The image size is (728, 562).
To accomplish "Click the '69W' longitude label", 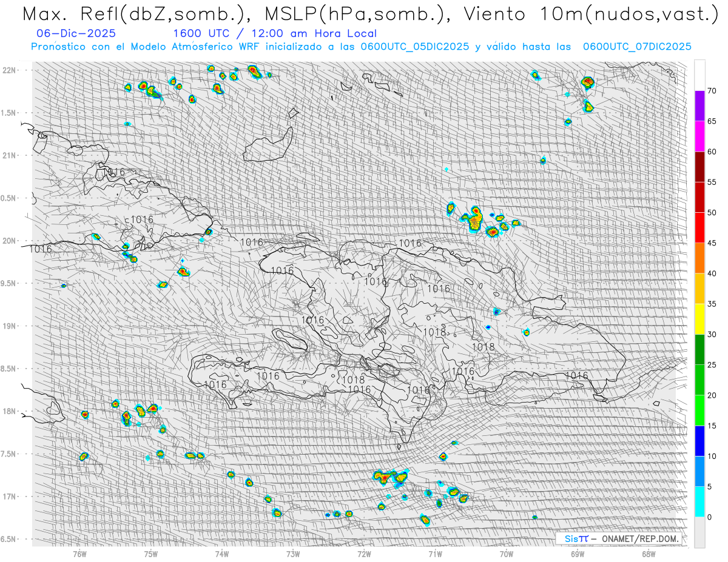I will 578,554.
